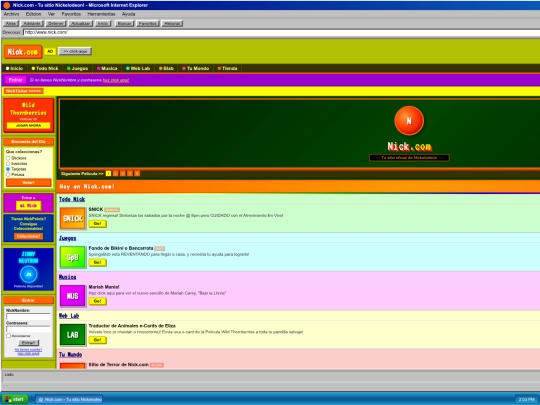Open the Ver menu
This screenshot has width=540, height=405.
[51, 14]
